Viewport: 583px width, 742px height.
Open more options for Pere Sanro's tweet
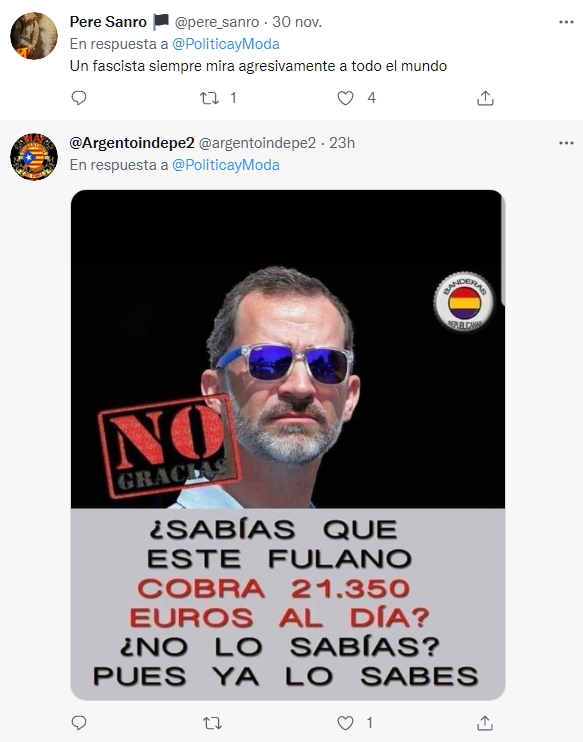[x=566, y=22]
